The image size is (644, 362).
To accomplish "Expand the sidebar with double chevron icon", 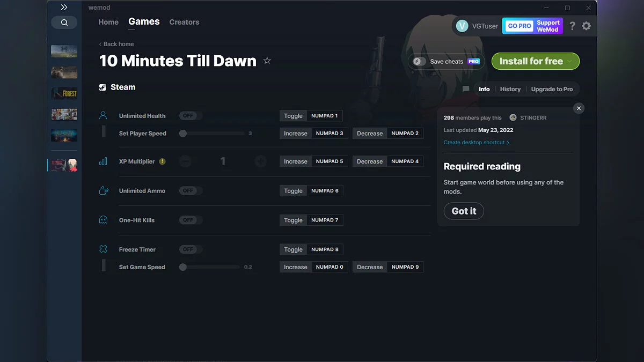I will [64, 8].
